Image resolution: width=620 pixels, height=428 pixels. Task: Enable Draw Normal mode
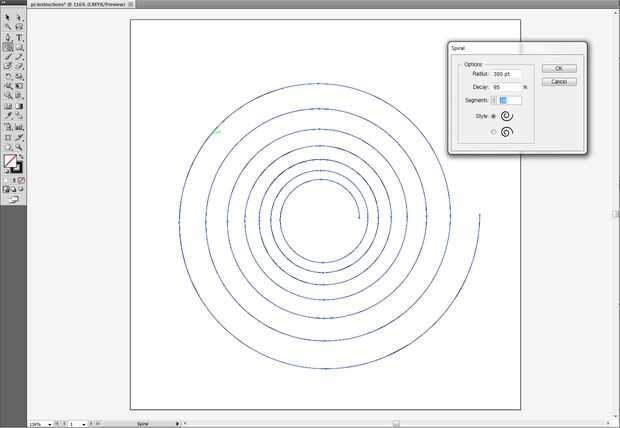pyautogui.click(x=6, y=189)
